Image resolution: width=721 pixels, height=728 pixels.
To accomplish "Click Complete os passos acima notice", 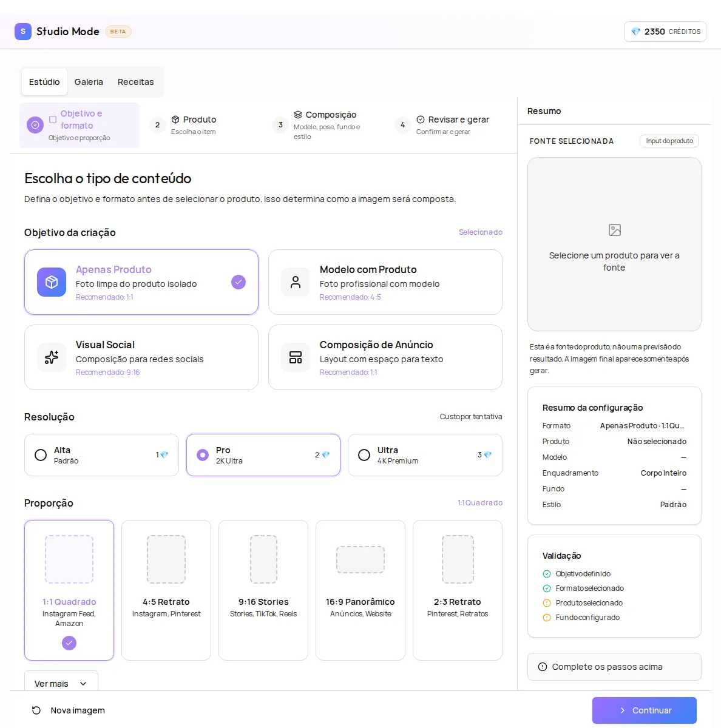I will (614, 667).
